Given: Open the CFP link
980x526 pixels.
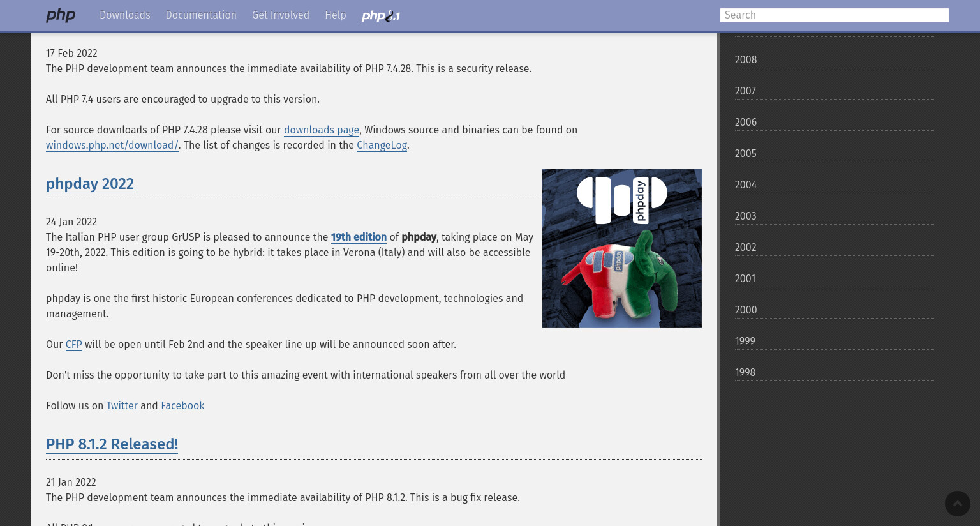Looking at the screenshot, I should pyautogui.click(x=74, y=344).
